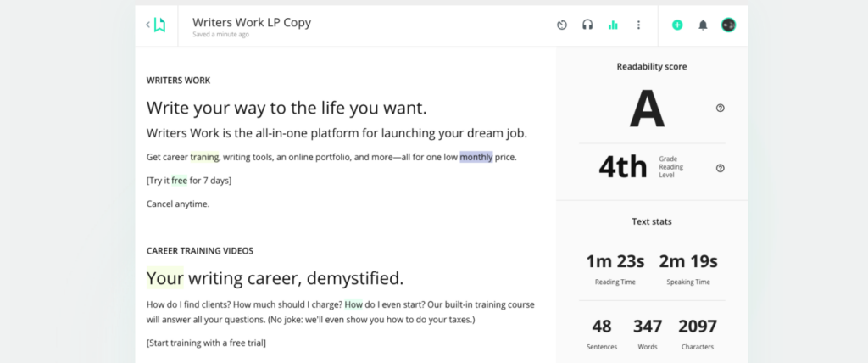This screenshot has height=363, width=868.
Task: Open the writing timer icon
Action: tap(562, 25)
